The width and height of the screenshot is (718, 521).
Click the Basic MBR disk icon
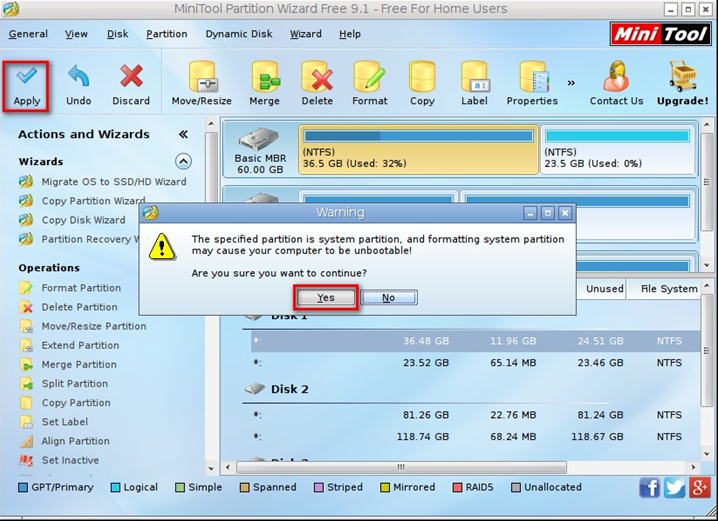pos(259,139)
